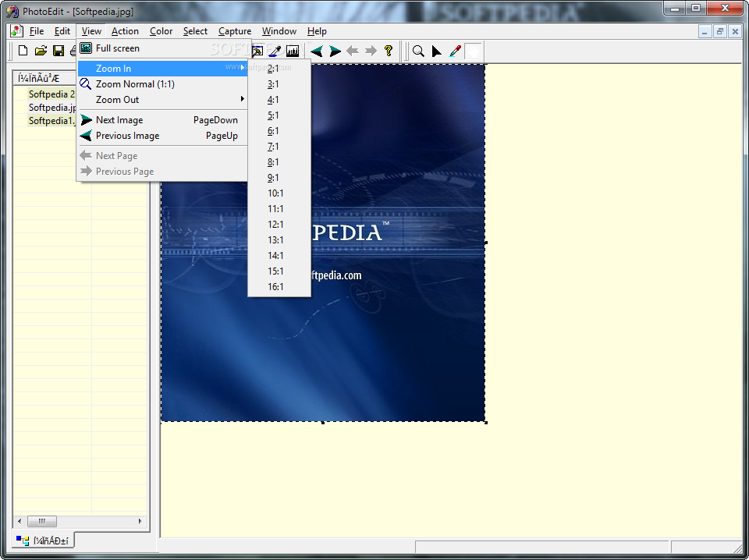Open the Color menu
The height and width of the screenshot is (560, 749).
(x=161, y=31)
